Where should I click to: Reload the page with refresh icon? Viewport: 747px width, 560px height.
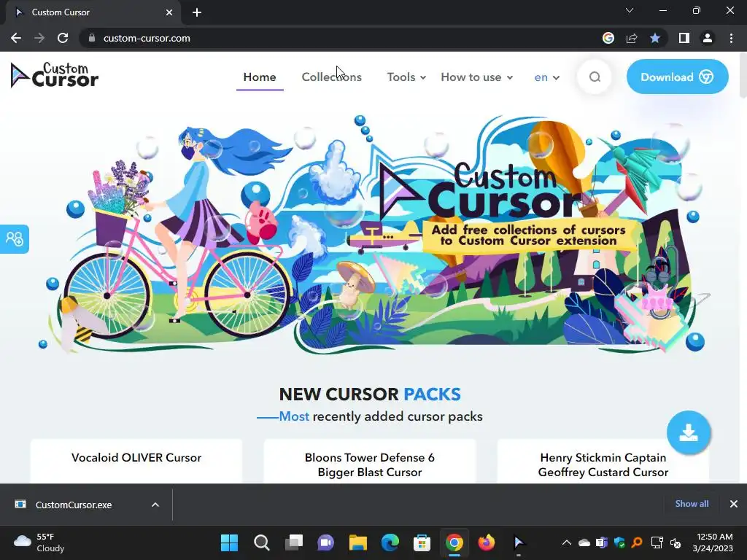point(63,38)
